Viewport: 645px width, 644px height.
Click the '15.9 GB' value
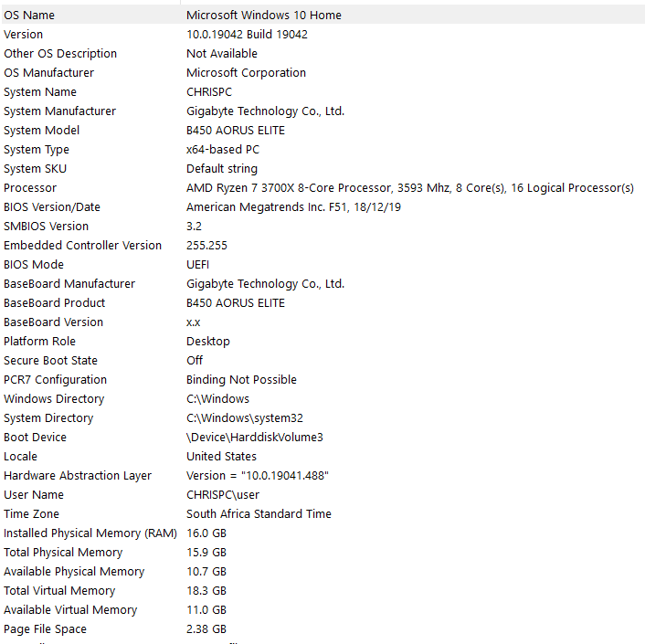pos(206,553)
